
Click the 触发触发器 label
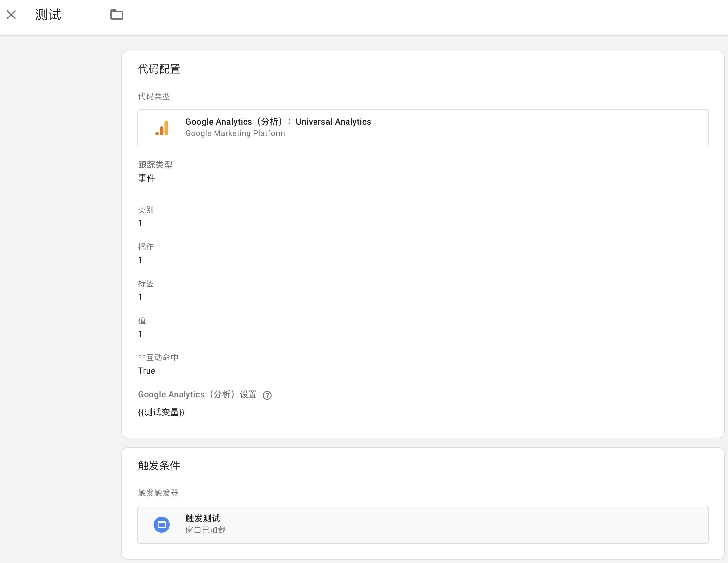158,493
